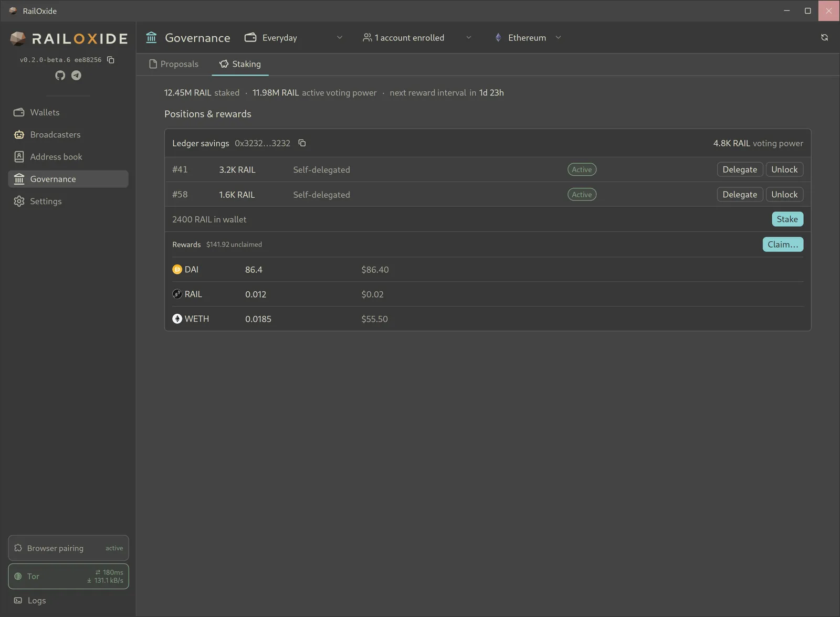Click the 0.0185 WETH amount
840x617 pixels.
258,319
